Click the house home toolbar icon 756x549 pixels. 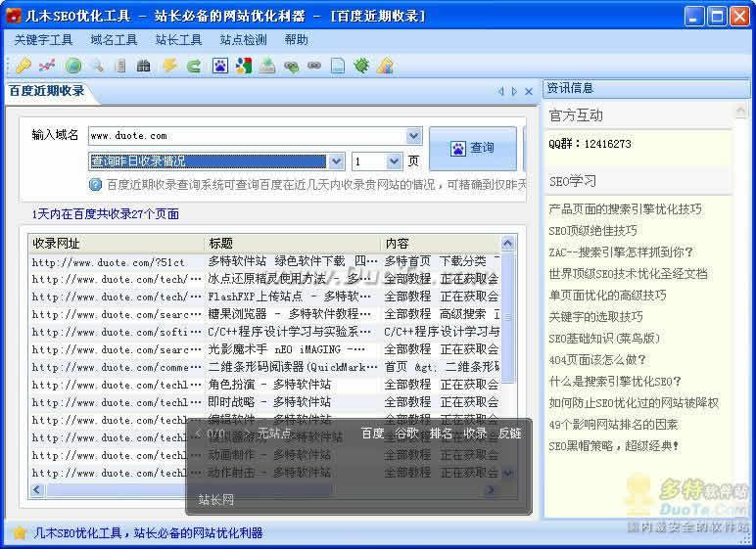click(385, 65)
